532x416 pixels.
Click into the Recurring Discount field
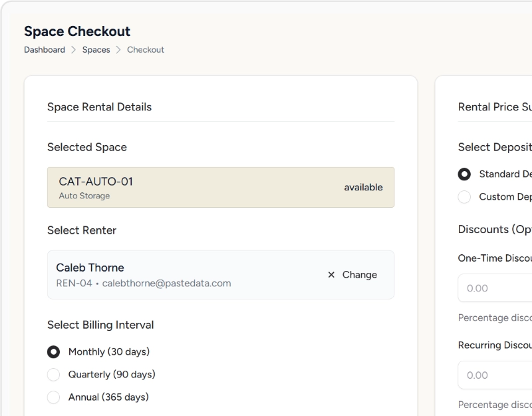coord(495,375)
